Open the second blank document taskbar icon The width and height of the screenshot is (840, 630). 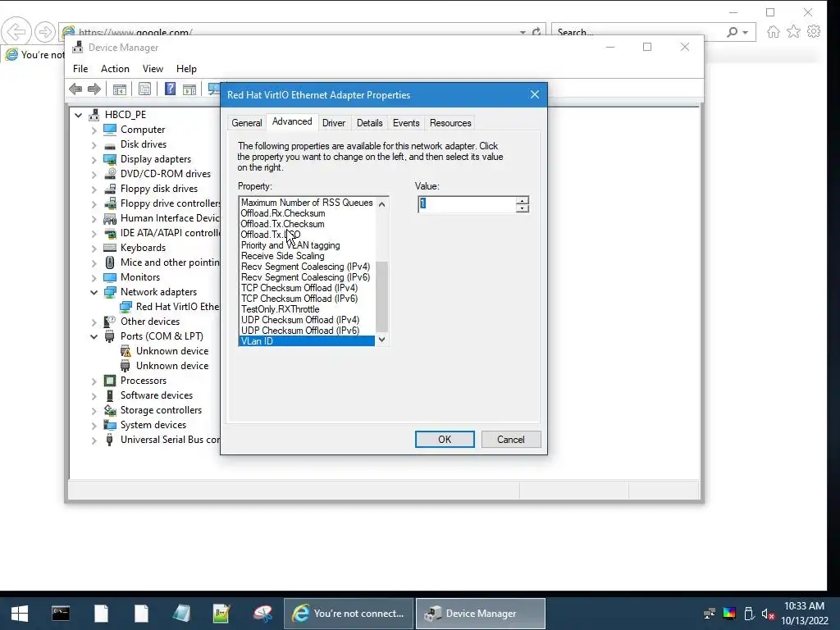tap(141, 614)
